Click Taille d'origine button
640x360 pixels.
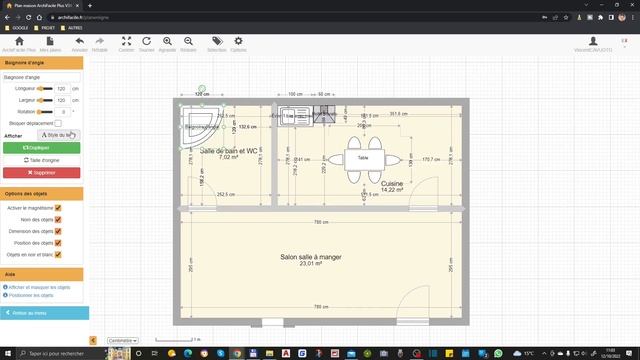click(42, 160)
